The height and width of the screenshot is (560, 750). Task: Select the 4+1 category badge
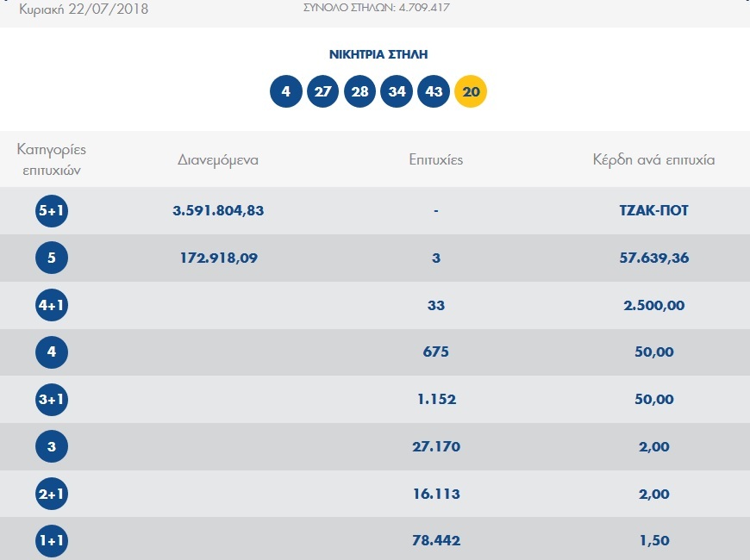(x=52, y=305)
